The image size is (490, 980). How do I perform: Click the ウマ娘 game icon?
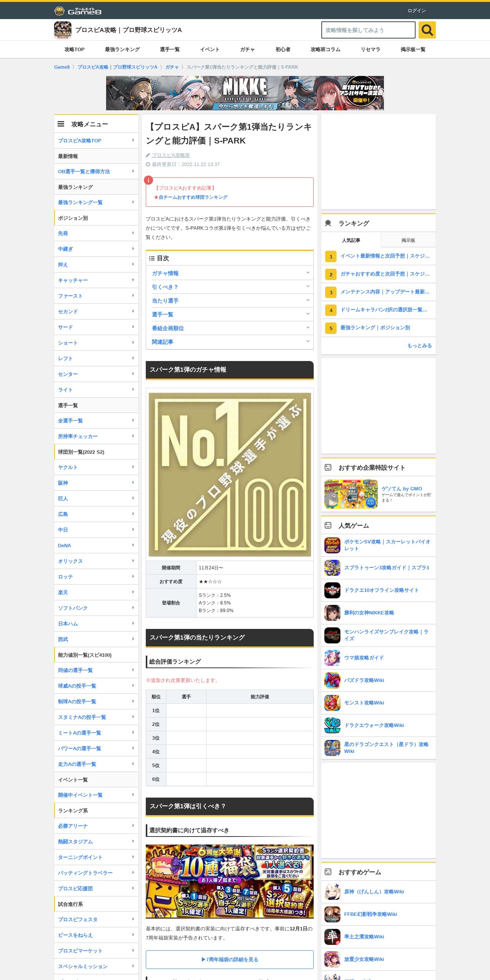point(332,658)
